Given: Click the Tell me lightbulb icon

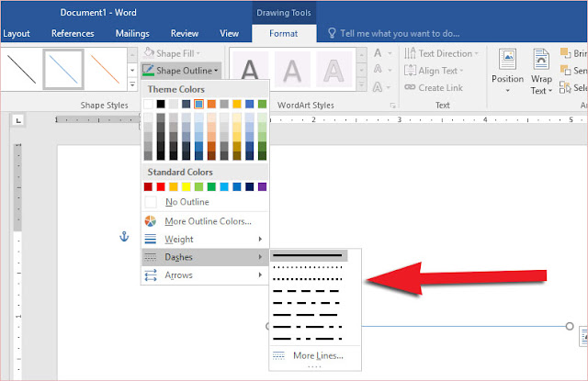Looking at the screenshot, I should 332,33.
